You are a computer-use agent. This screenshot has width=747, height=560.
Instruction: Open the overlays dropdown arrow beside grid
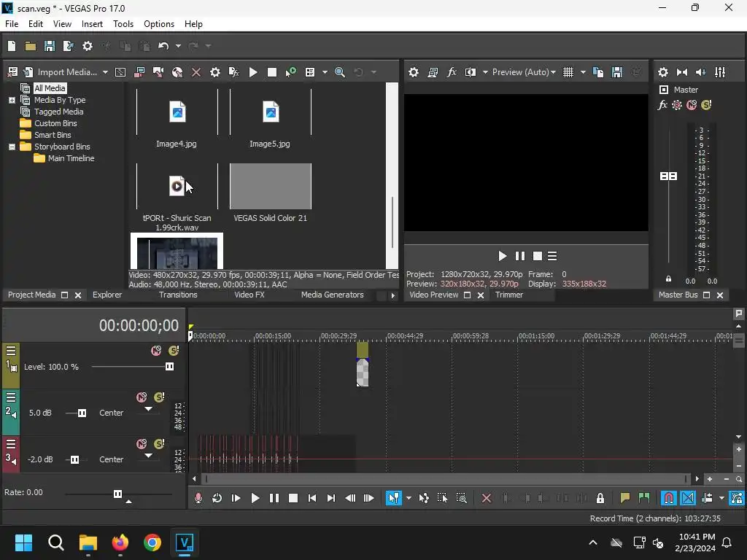[583, 72]
